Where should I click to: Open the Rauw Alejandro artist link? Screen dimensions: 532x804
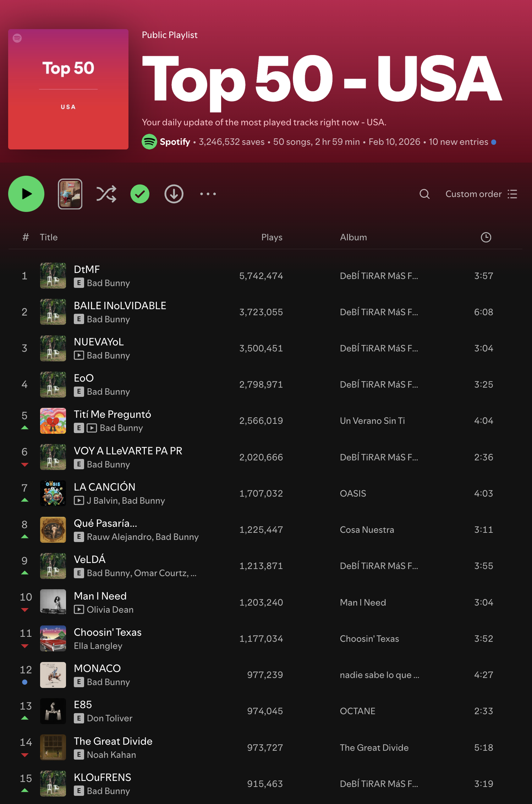coord(120,537)
